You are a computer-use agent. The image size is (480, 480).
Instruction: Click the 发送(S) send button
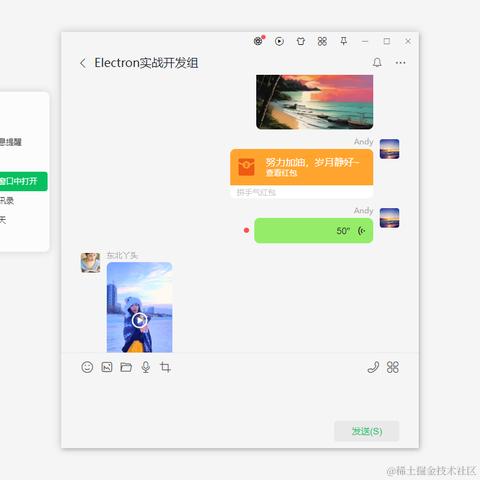click(367, 431)
